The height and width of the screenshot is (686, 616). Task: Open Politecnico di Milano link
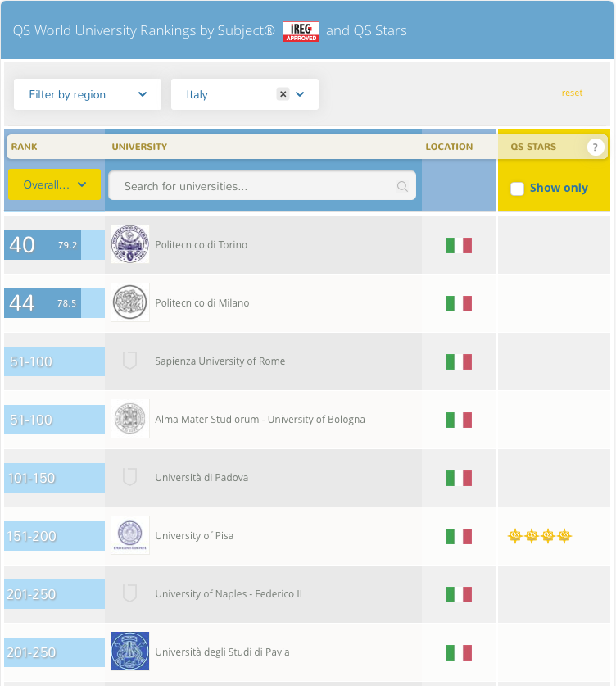coord(202,302)
